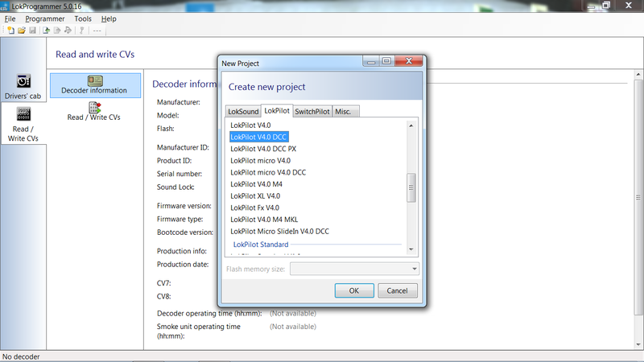Close the New Project dialog
Screen dimensions: 644x362
coord(409,61)
